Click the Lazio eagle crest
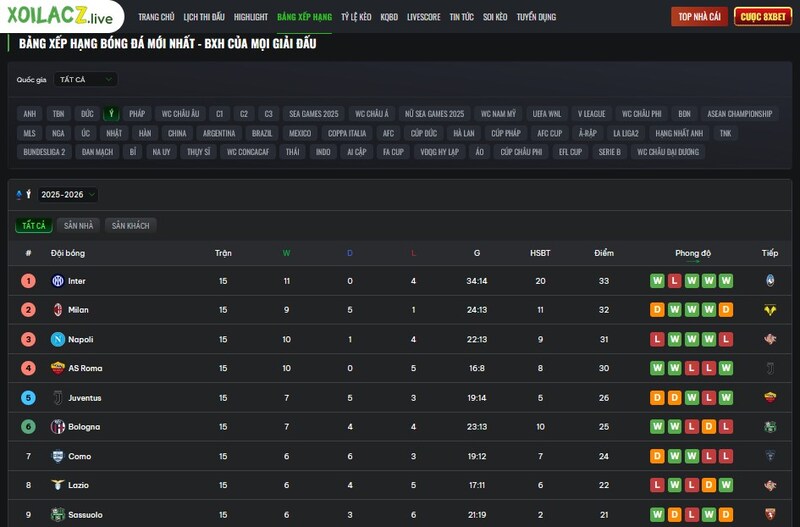This screenshot has width=800, height=527. tap(58, 485)
